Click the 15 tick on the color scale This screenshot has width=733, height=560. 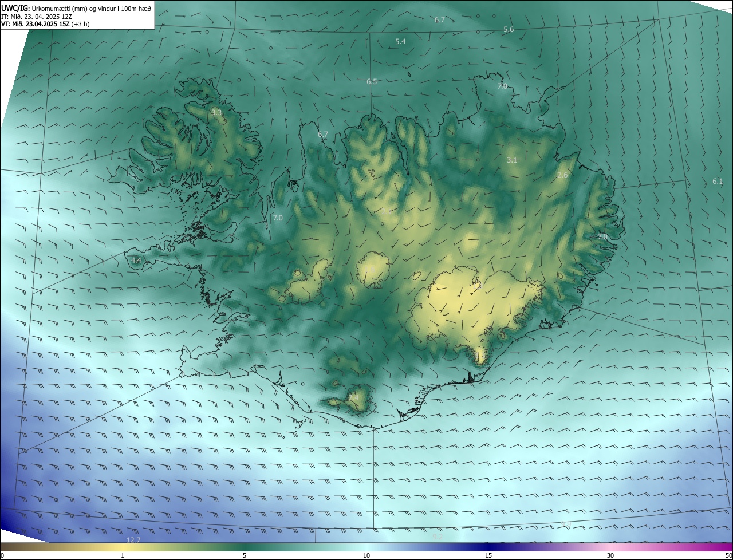click(488, 555)
